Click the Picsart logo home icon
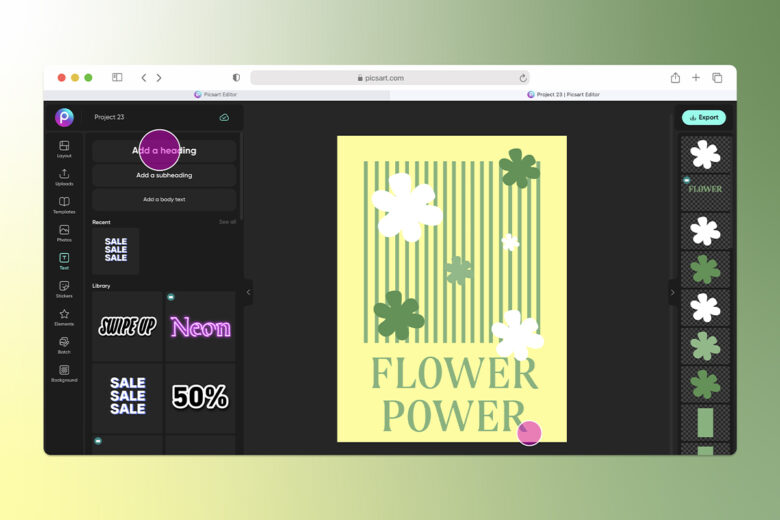The height and width of the screenshot is (520, 780). click(x=64, y=117)
